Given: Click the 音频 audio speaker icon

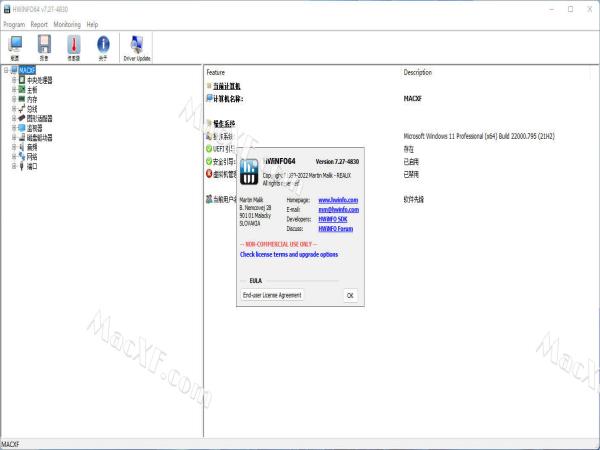Looking at the screenshot, I should pos(22,147).
